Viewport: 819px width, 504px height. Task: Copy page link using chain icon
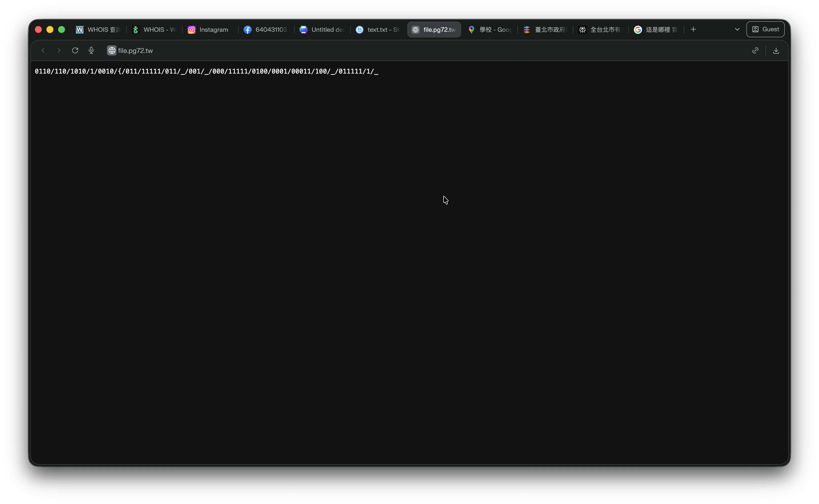tap(755, 50)
